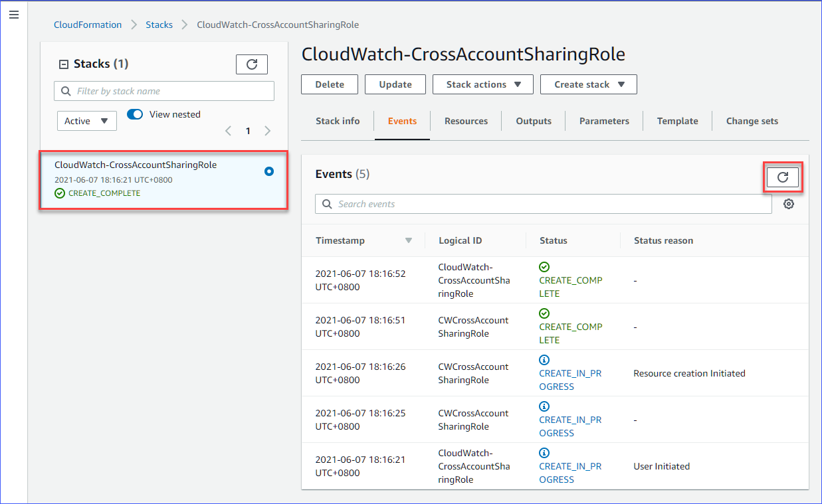Switch to the Outputs tab
Viewport: 822px width, 504px height.
click(534, 121)
